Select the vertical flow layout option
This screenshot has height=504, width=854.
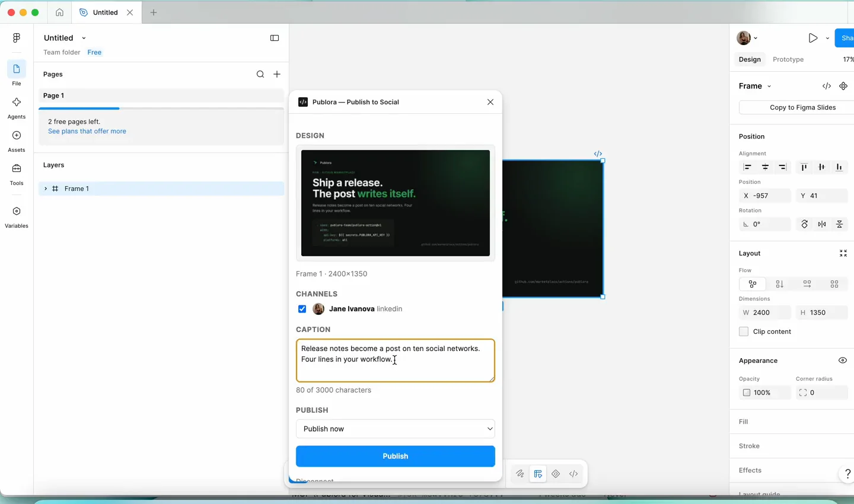click(780, 284)
